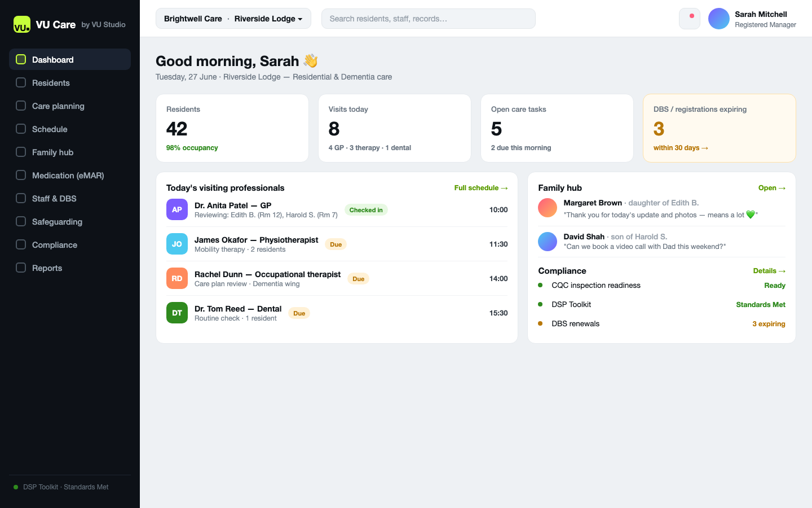Click the 10:00 time for Dr. Anita Patel
Viewport: 812px width, 508px height.
pos(498,210)
